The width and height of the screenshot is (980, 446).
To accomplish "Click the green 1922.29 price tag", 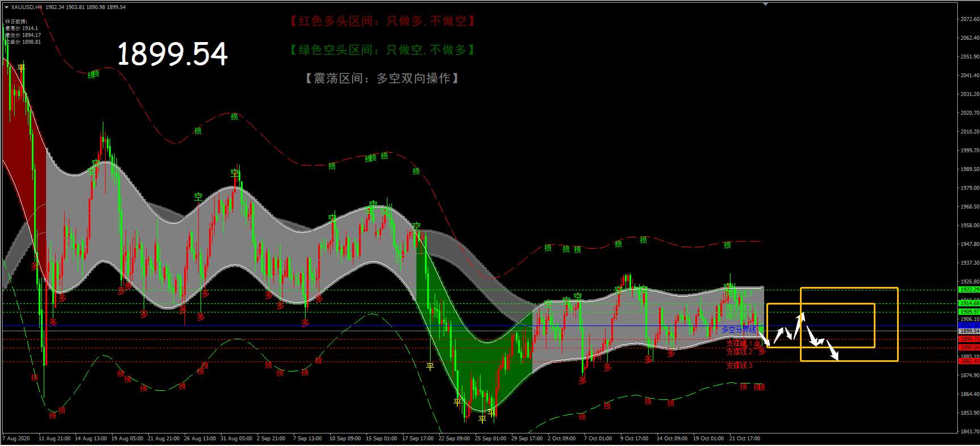I will coord(969,290).
